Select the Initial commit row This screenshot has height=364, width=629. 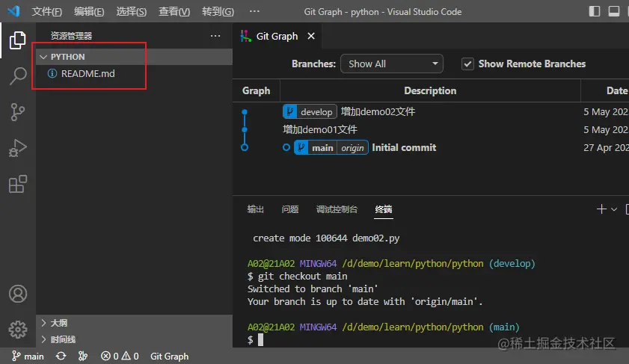(431, 147)
